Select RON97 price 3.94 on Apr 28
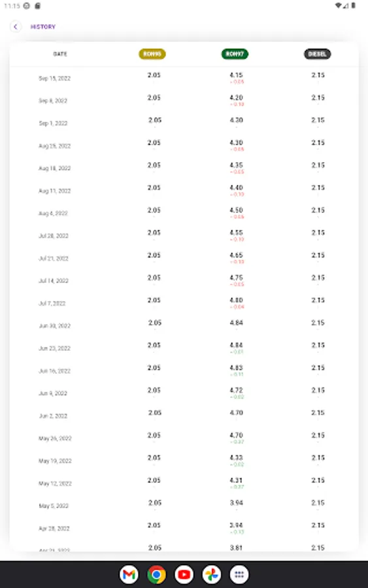Viewport: 368px width, 588px height. click(237, 525)
